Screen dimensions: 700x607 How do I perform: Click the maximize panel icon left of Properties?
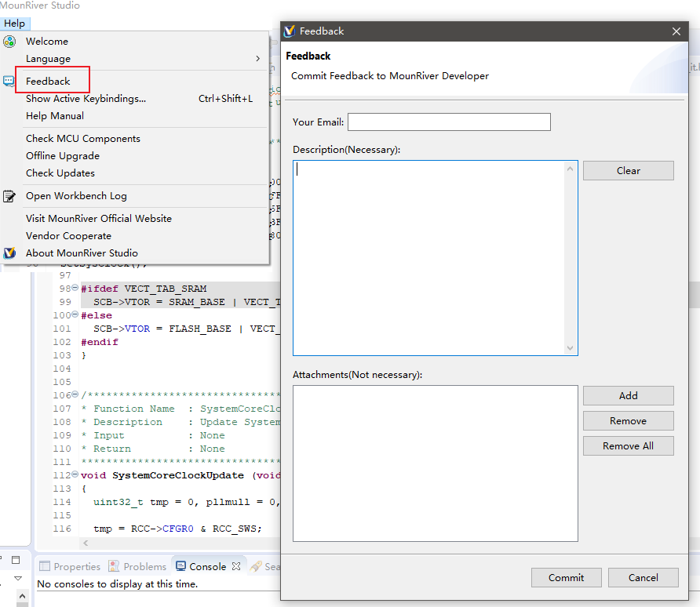(16, 560)
